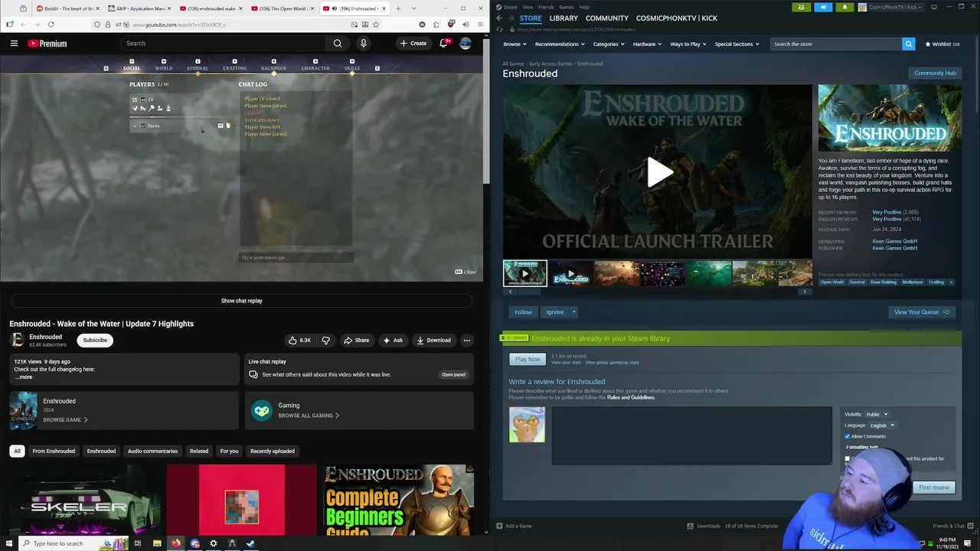Expand video description with ...more
The image size is (980, 551).
point(24,377)
